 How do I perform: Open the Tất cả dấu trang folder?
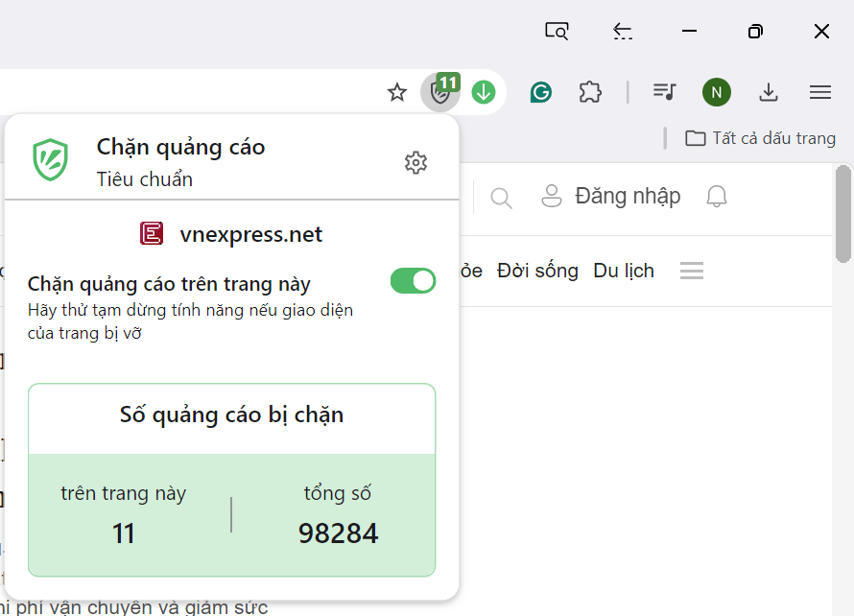click(760, 138)
